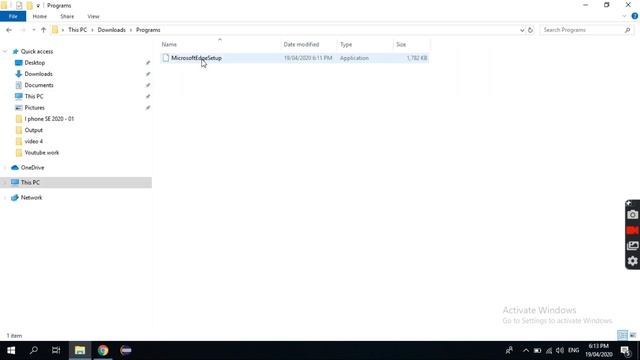
Task: Click the New folder quick access icon
Action: [x=29, y=5]
